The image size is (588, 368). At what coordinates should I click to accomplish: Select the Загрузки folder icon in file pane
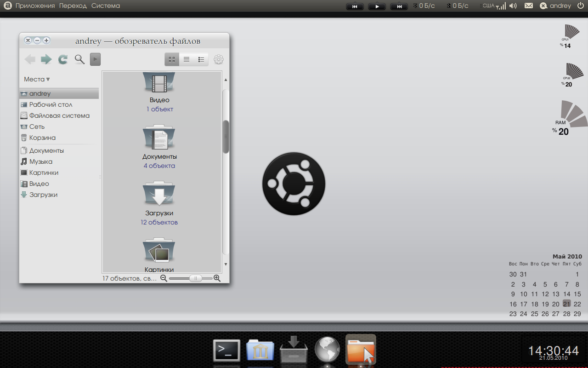[159, 194]
